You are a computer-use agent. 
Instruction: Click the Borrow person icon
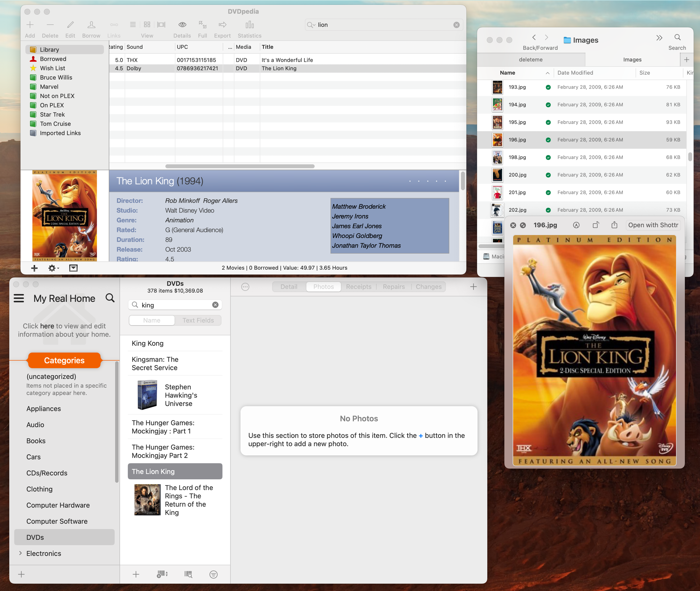click(91, 25)
